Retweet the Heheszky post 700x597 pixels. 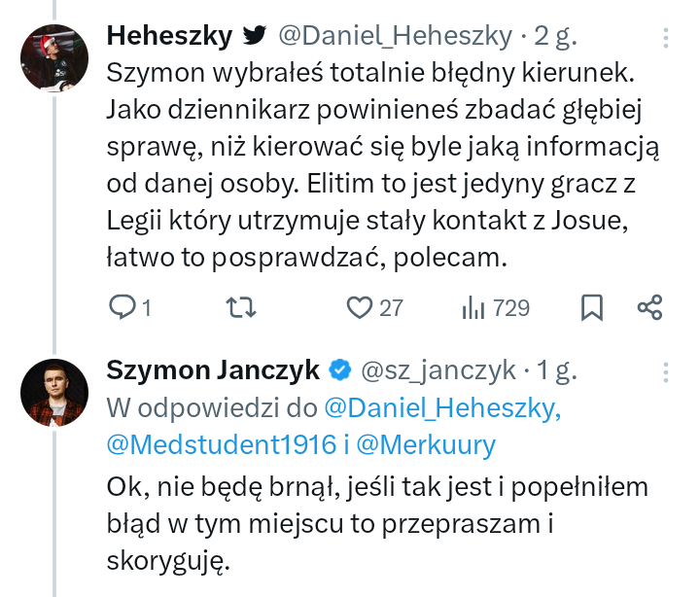click(x=240, y=308)
